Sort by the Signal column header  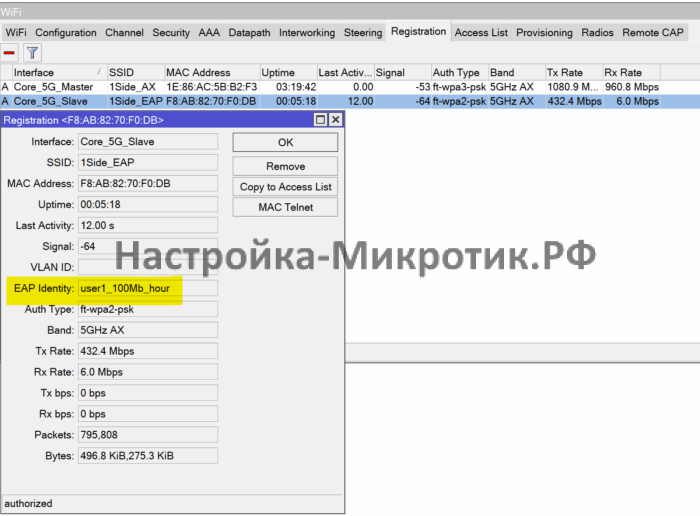point(402,72)
